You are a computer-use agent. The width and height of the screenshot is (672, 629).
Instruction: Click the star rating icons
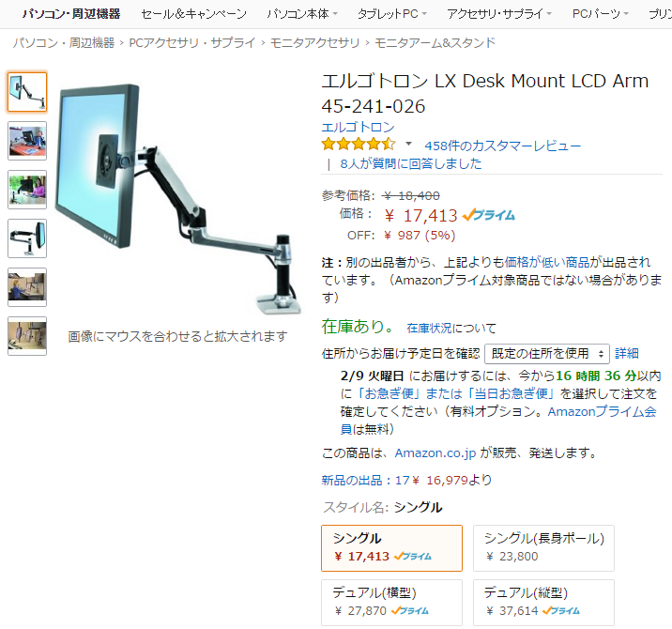click(359, 145)
